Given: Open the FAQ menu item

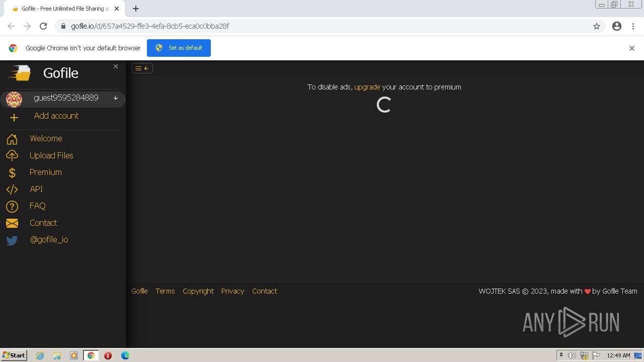Looking at the screenshot, I should (x=38, y=206).
